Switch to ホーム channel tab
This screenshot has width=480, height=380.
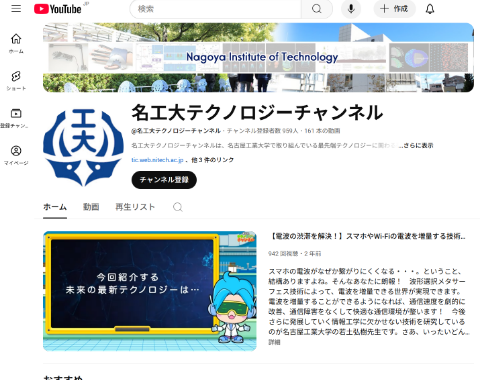tap(55, 207)
